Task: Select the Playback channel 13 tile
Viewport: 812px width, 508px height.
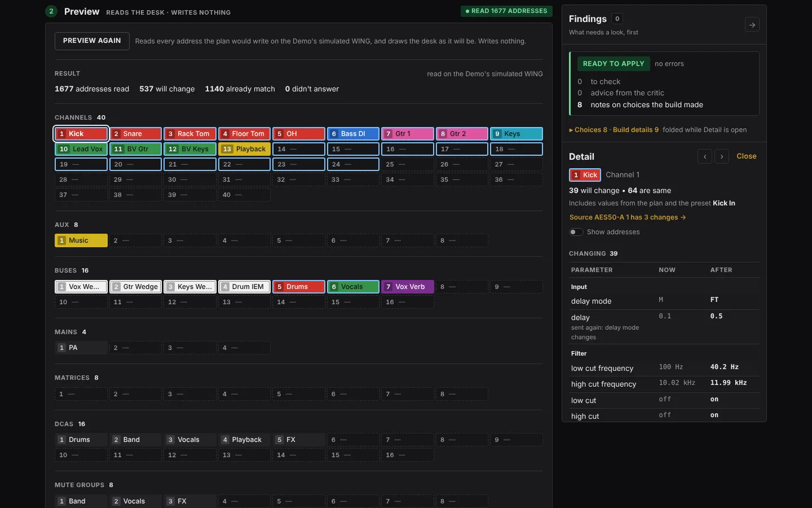Action: pyautogui.click(x=244, y=149)
